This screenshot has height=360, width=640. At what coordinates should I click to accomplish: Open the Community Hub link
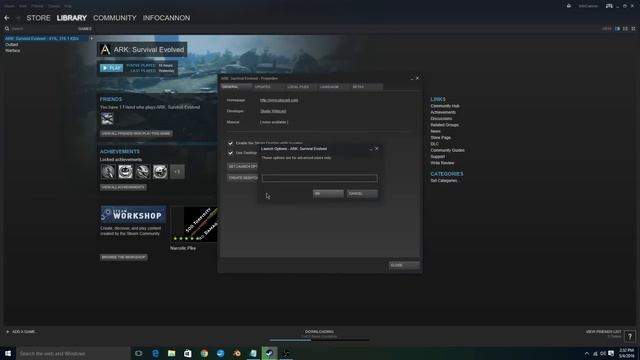[445, 106]
